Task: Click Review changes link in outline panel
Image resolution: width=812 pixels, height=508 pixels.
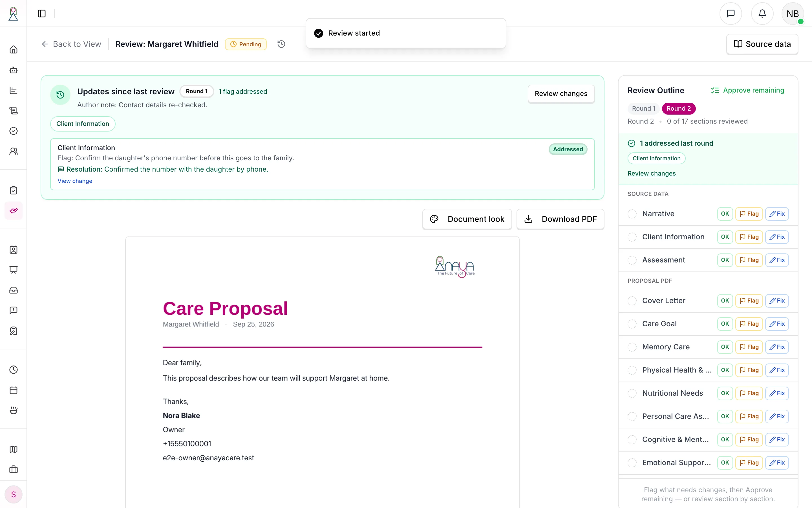Action: 652,173
